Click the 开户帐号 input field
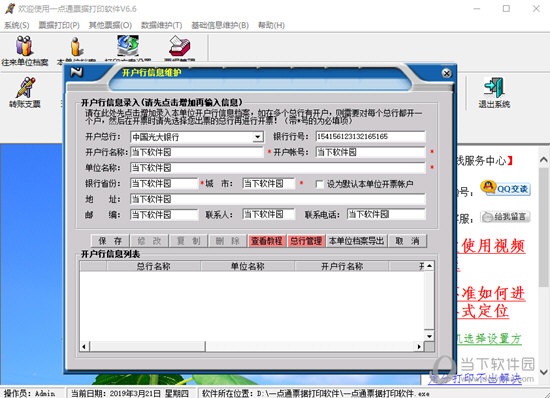 [370, 152]
